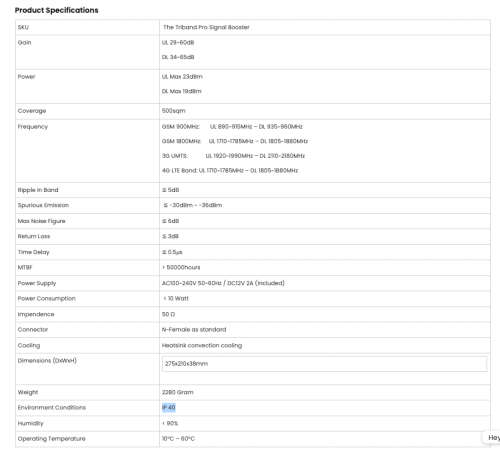Click the 4G LTE Band frequency line
The image size is (500, 454).
[x=230, y=170]
